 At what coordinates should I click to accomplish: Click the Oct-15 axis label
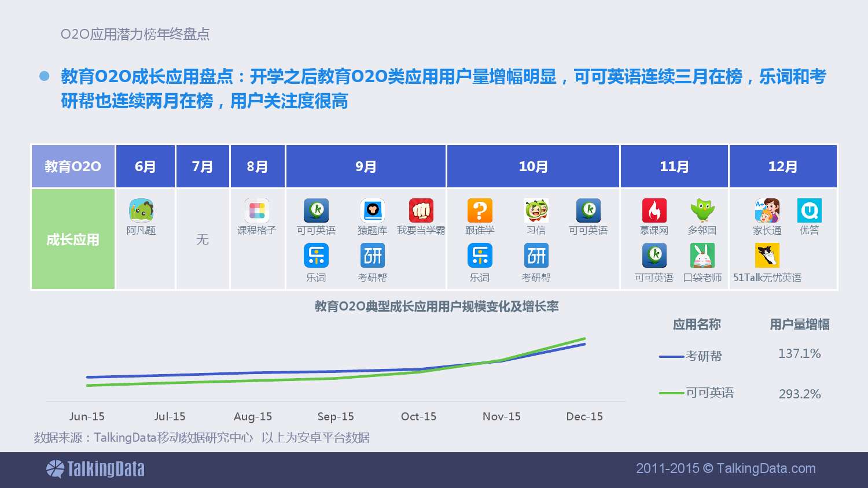point(419,416)
